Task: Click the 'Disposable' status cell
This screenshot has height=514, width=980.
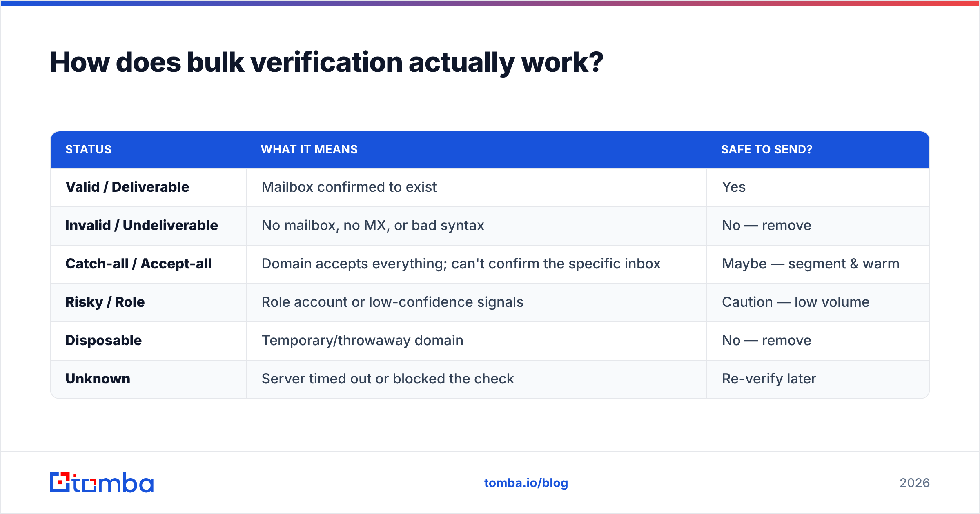Action: tap(148, 341)
